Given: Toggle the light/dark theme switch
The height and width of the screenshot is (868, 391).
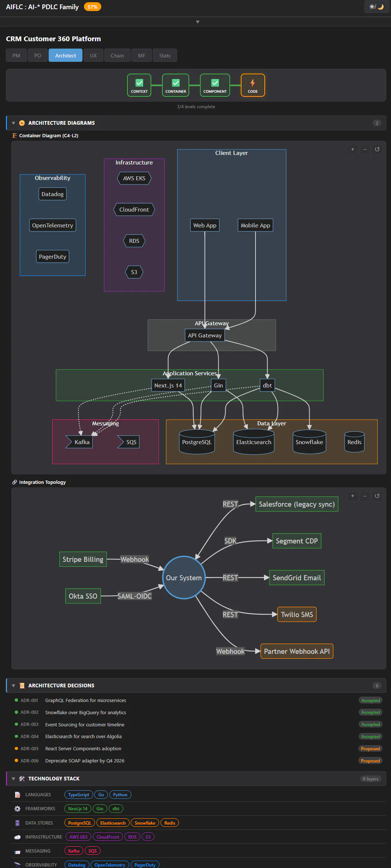Looking at the screenshot, I should (376, 7).
